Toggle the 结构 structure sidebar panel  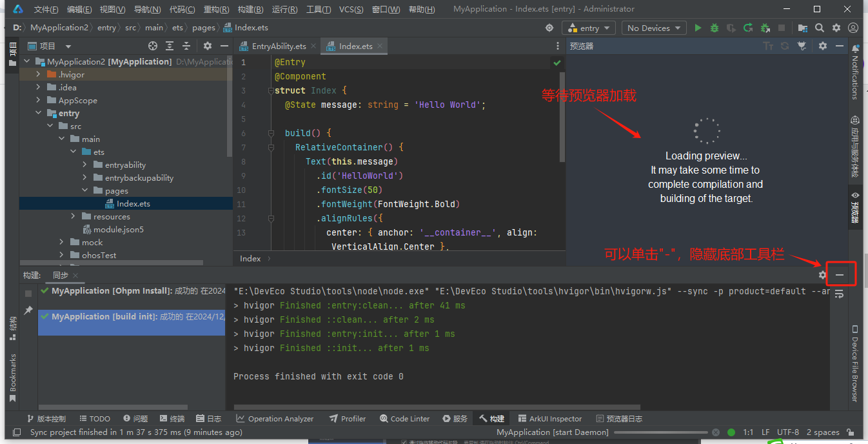pyautogui.click(x=12, y=328)
